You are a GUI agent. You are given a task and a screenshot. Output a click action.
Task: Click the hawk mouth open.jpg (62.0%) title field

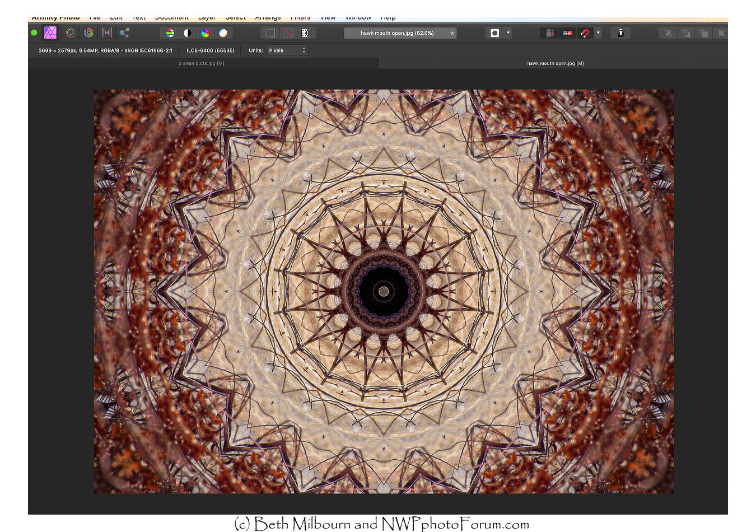click(400, 33)
